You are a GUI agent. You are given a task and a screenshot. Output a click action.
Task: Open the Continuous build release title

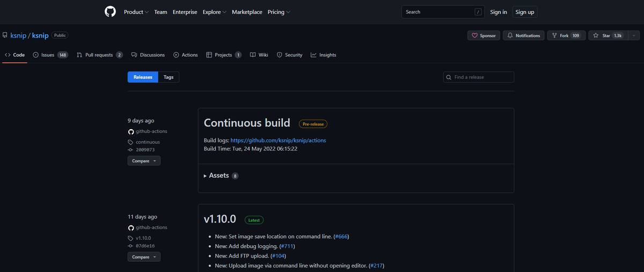(x=247, y=123)
